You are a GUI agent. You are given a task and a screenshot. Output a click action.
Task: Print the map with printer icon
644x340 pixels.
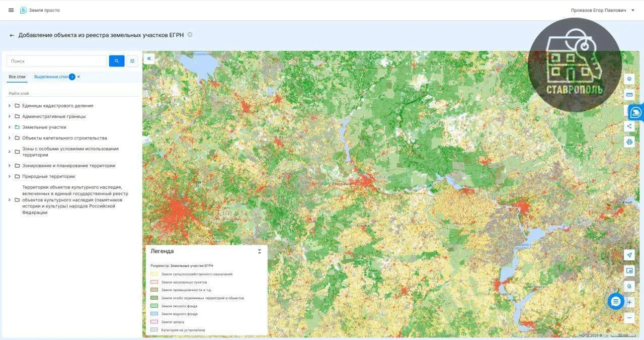[629, 142]
